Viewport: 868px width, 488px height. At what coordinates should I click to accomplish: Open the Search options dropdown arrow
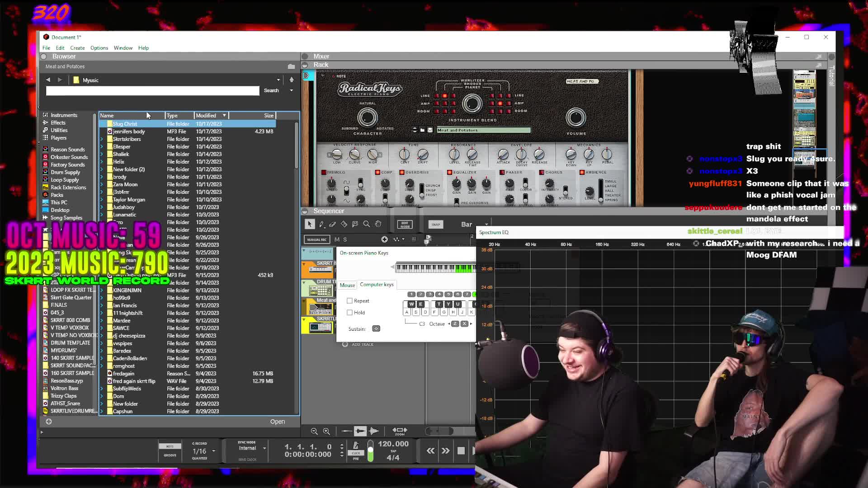292,91
